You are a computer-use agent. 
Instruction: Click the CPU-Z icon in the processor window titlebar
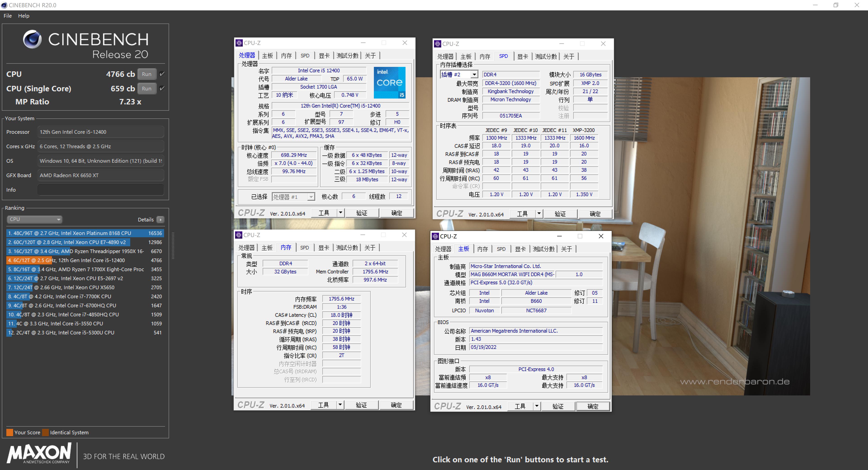coord(239,43)
